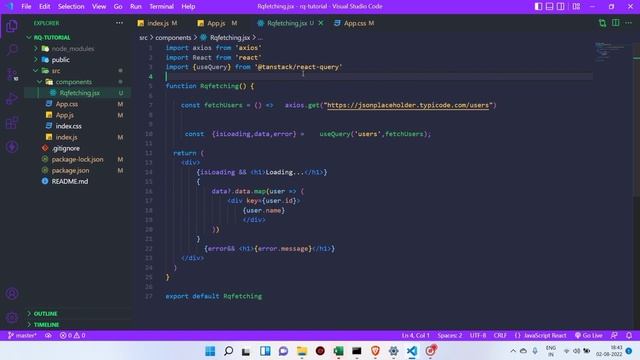The image size is (640, 360).
Task: Open the errors and warnings counter
Action: [x=72, y=336]
